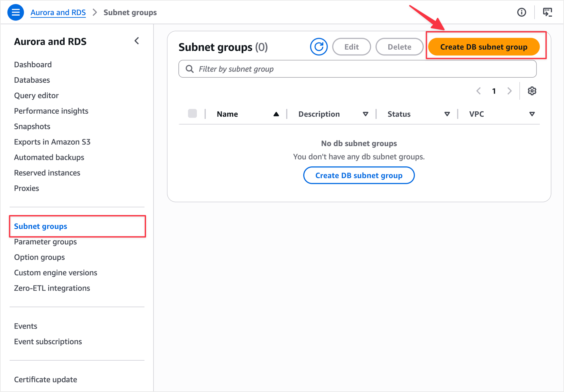Screen dimensions: 564x392
Task: Open the CloudShell console icon
Action: (x=547, y=13)
